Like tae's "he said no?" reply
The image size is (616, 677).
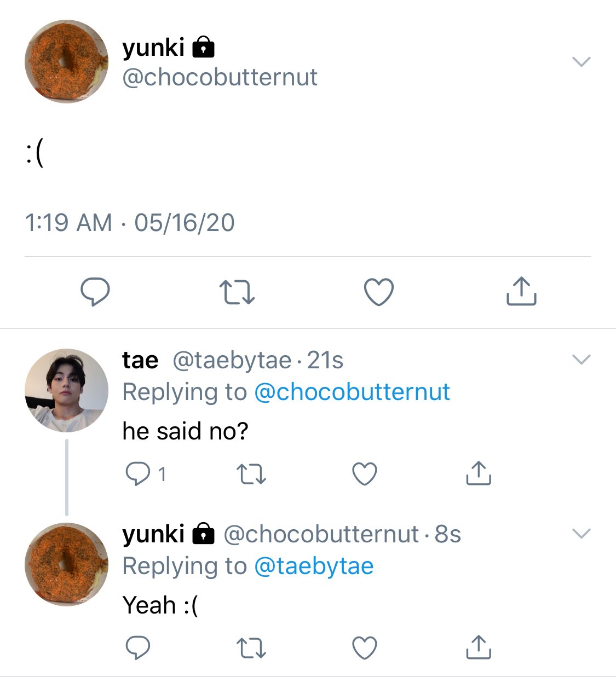click(365, 474)
